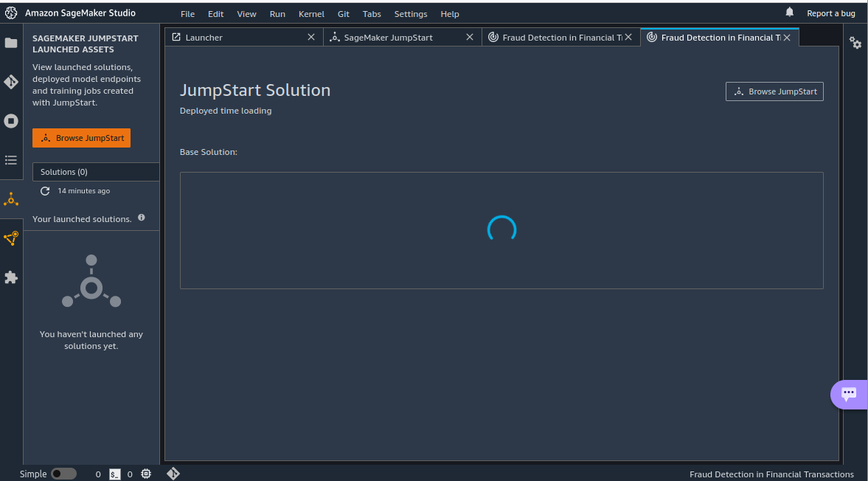The width and height of the screenshot is (868, 481).
Task: Open the purple chat feedback bubble
Action: click(849, 394)
